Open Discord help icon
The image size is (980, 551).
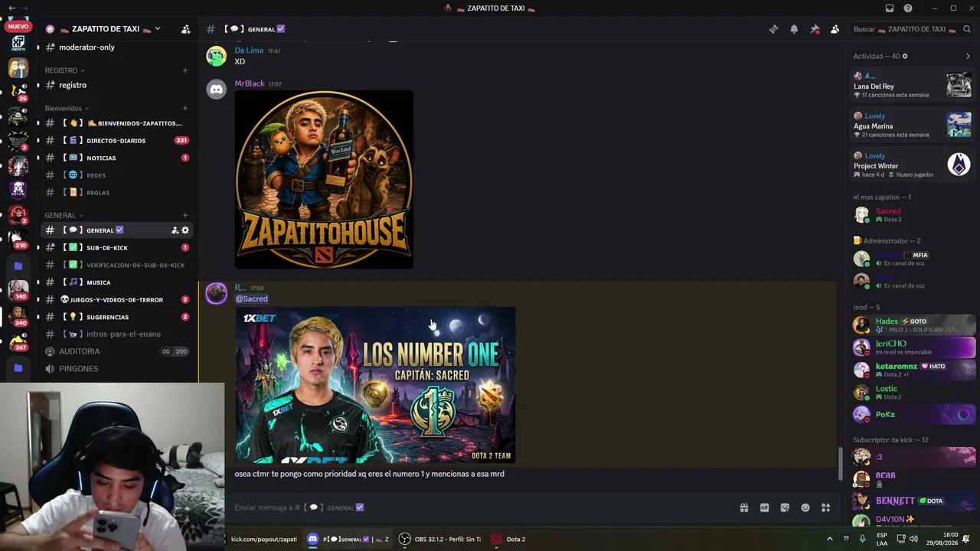(908, 8)
